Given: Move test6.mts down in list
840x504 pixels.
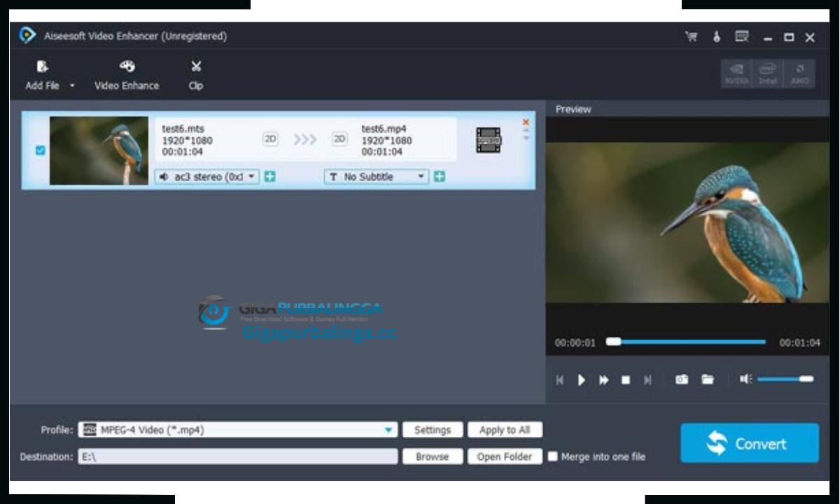Looking at the screenshot, I should [x=526, y=139].
